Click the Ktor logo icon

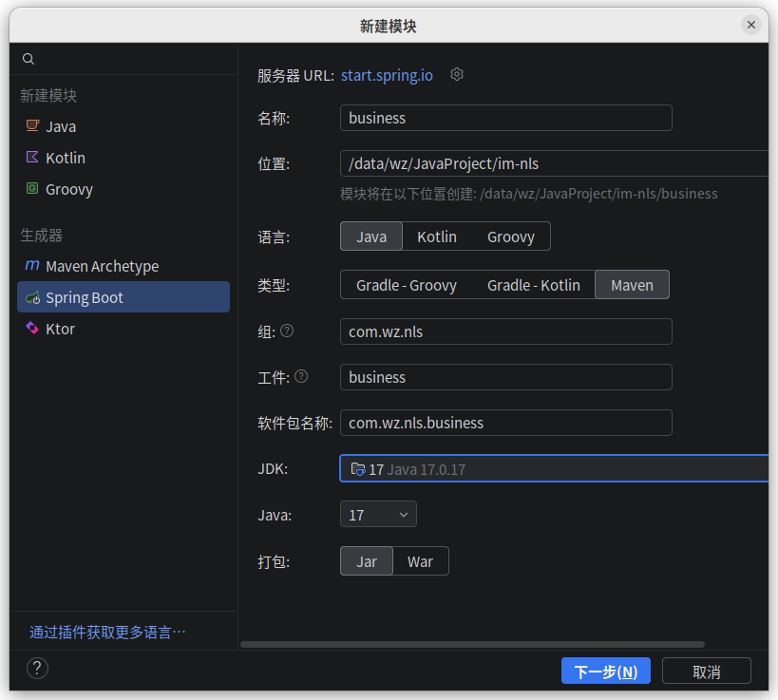pos(32,328)
